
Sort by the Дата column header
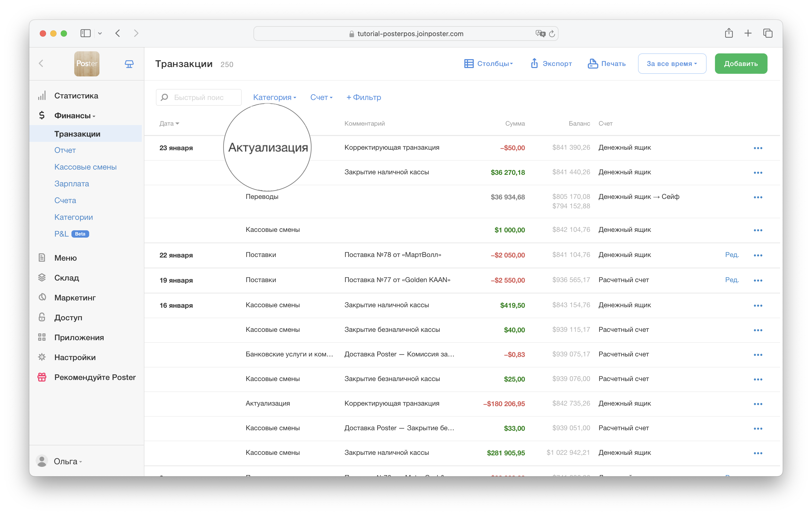point(169,124)
